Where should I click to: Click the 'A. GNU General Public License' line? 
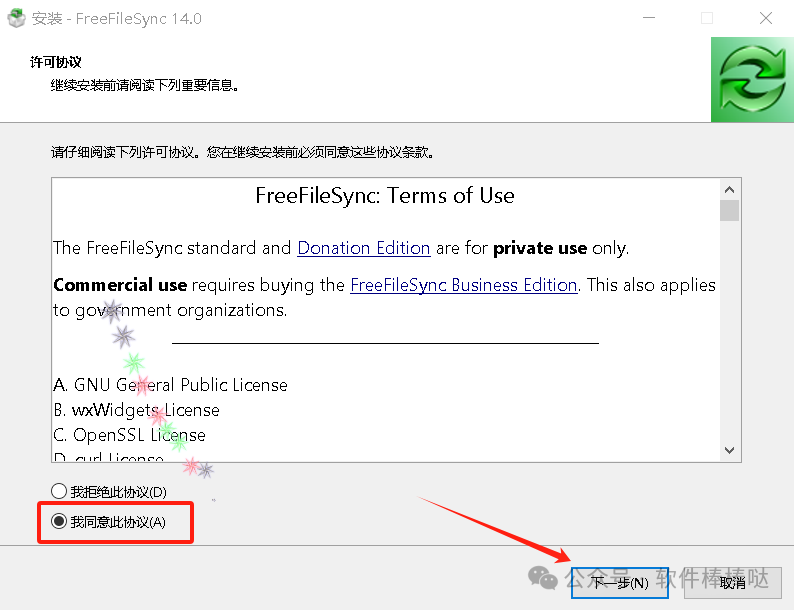171,385
